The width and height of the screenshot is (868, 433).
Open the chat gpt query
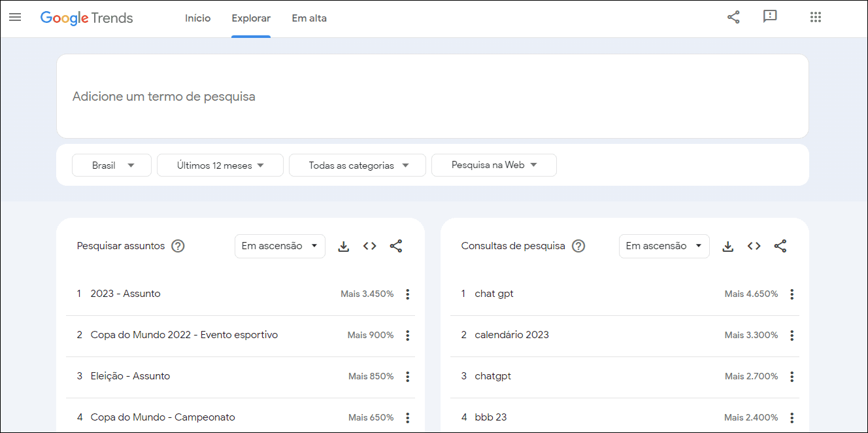pos(494,294)
